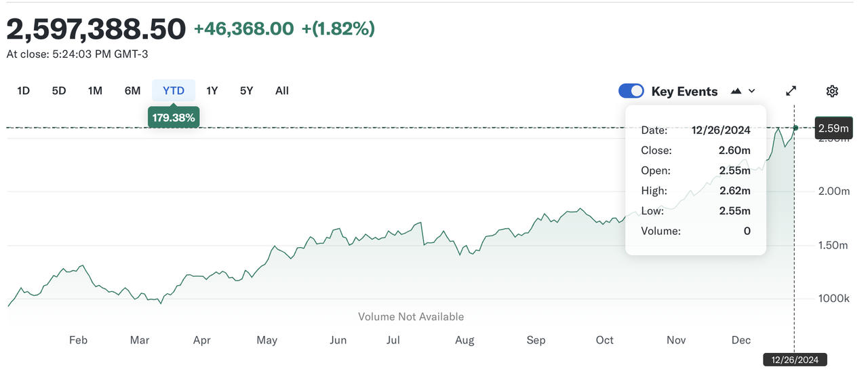
Task: Click the 2,597,388.50 headline price
Action: 96,29
